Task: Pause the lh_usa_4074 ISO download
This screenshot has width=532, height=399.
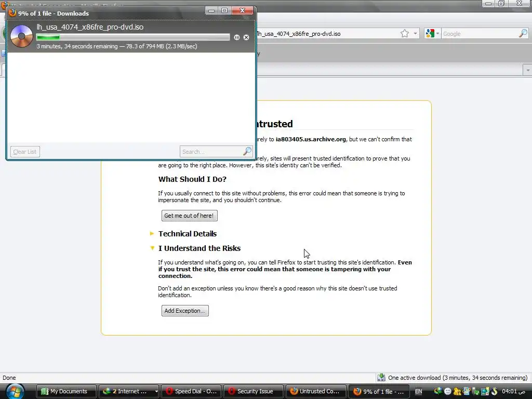Action: tap(236, 37)
